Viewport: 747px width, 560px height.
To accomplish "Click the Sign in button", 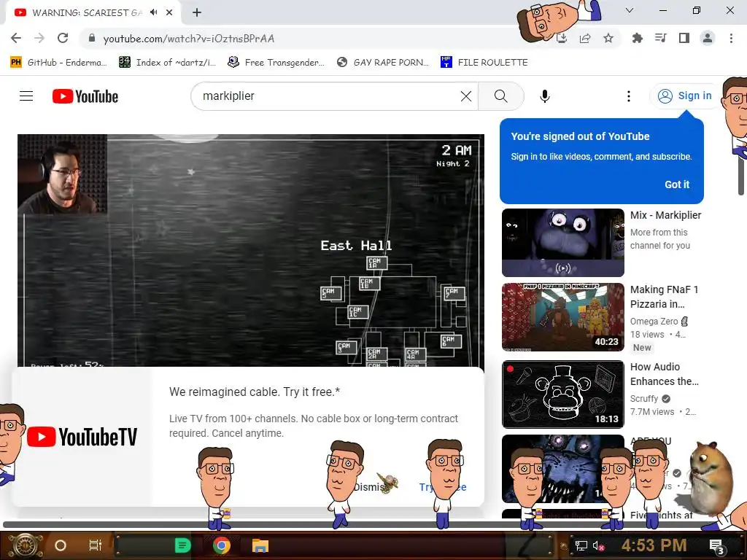I will 685,96.
